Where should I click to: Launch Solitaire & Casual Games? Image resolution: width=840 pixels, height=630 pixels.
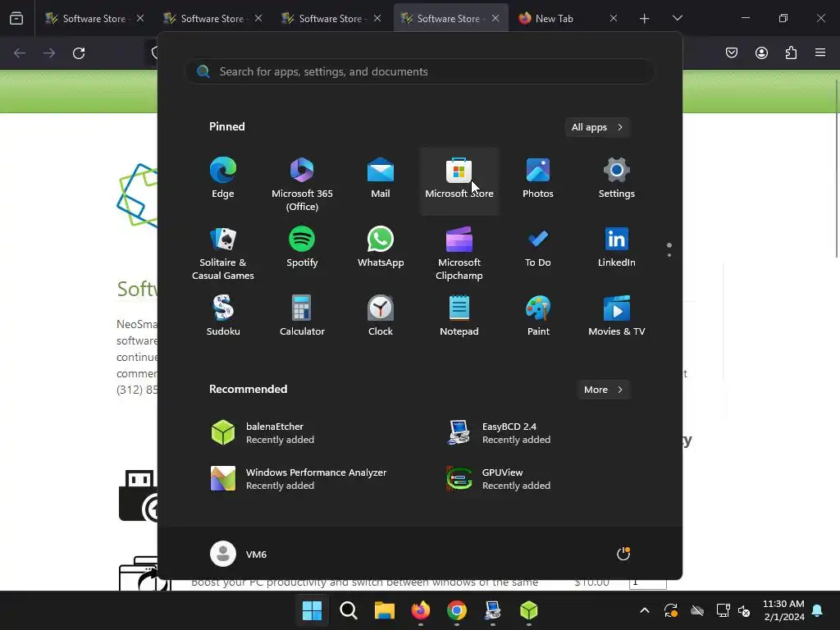pos(223,252)
